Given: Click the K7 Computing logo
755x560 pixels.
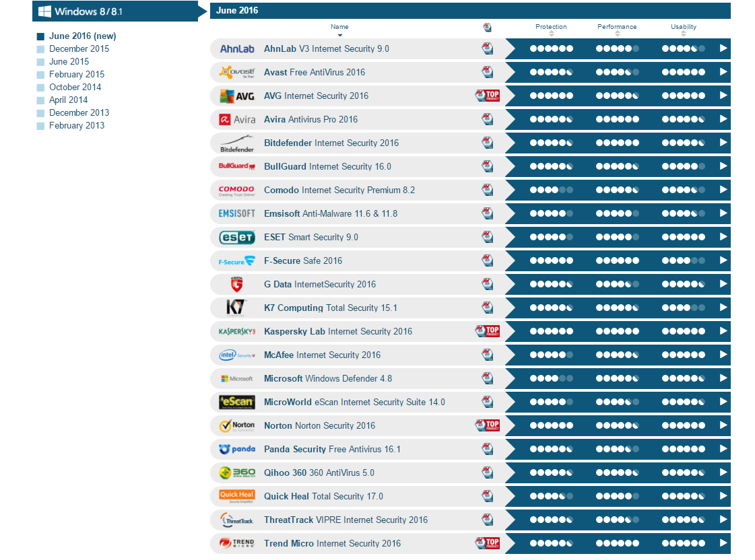Looking at the screenshot, I should 236,308.
